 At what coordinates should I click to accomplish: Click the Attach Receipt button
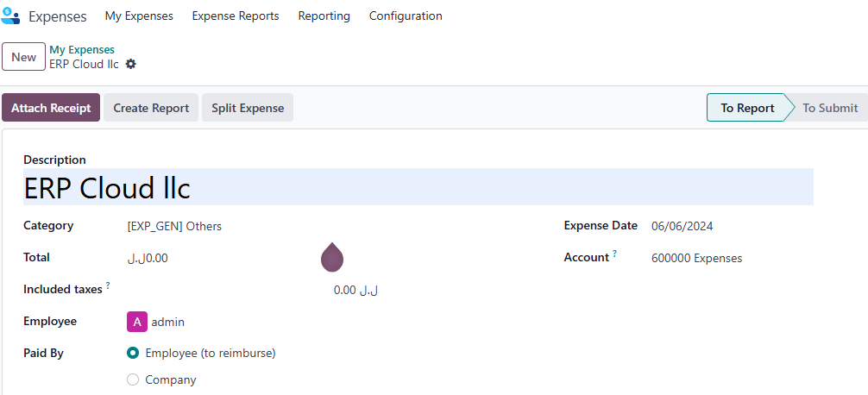(x=51, y=108)
